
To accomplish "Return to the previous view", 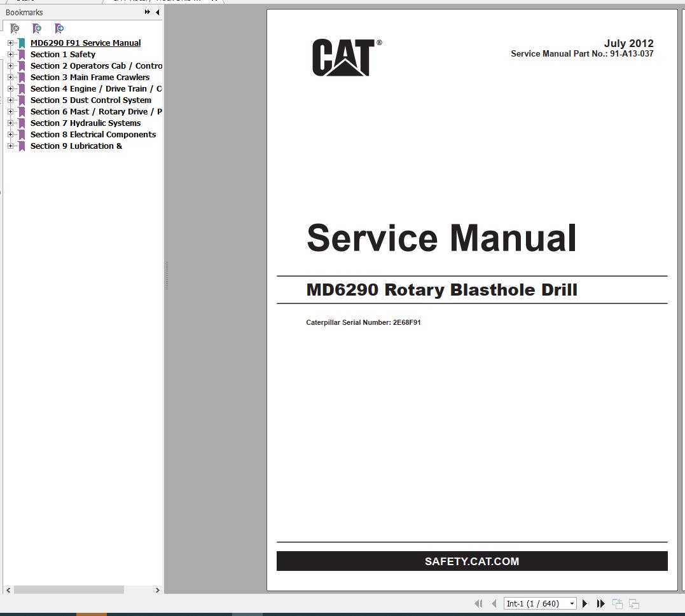I will click(x=616, y=603).
